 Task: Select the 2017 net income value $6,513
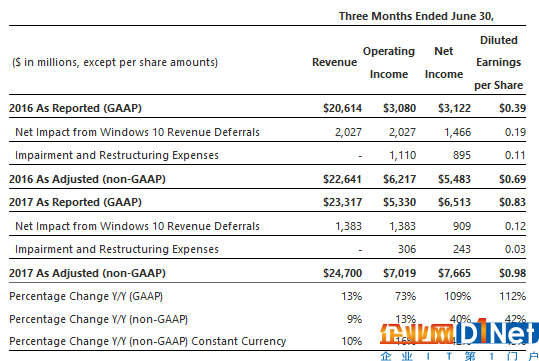click(454, 202)
